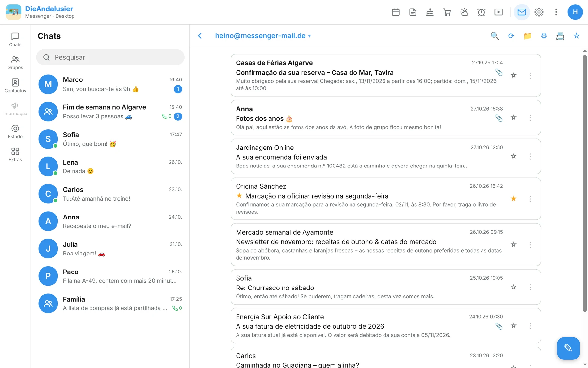Star Sofía's Churrasco no sábado email

pos(514,287)
